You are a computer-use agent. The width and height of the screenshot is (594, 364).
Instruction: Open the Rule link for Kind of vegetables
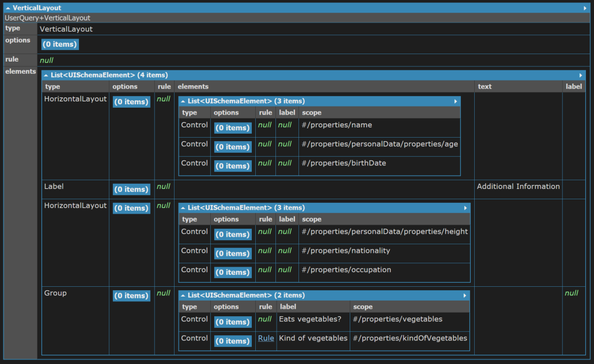tap(266, 338)
